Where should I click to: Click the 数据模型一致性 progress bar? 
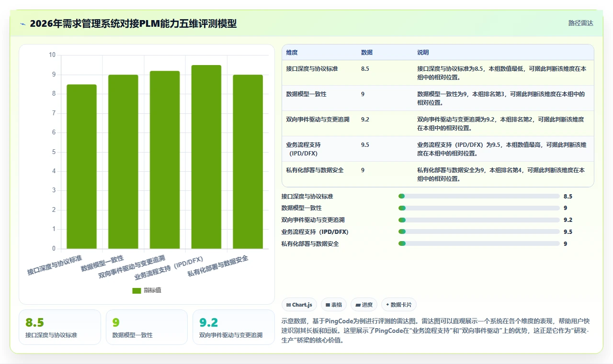click(479, 208)
